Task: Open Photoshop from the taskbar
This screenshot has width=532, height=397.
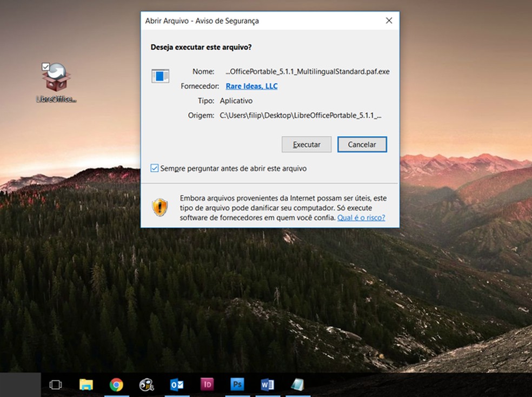Action: (237, 385)
